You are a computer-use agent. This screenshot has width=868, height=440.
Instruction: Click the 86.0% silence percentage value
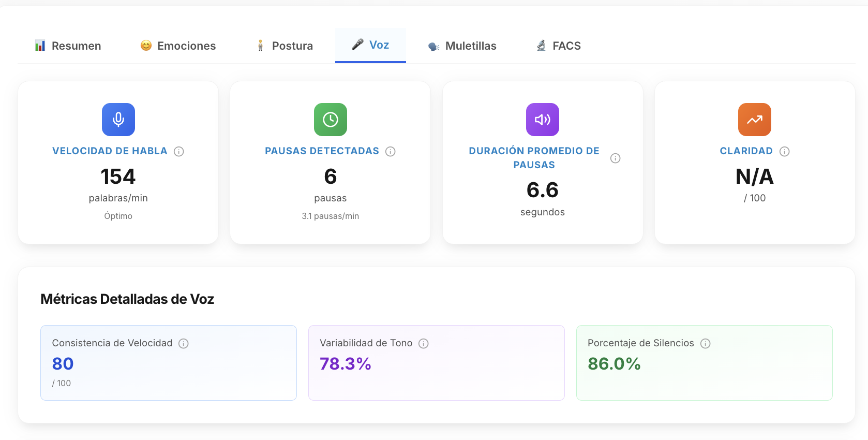click(614, 364)
